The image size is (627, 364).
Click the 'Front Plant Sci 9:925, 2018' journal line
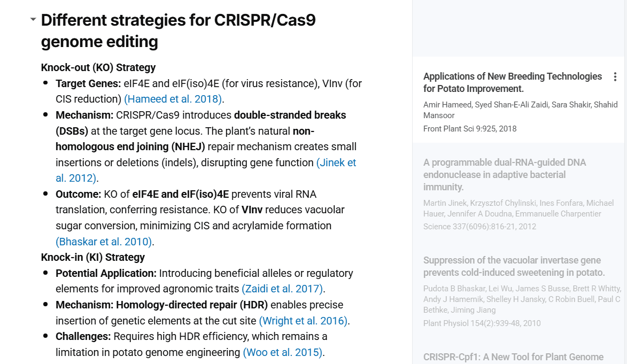tap(470, 128)
